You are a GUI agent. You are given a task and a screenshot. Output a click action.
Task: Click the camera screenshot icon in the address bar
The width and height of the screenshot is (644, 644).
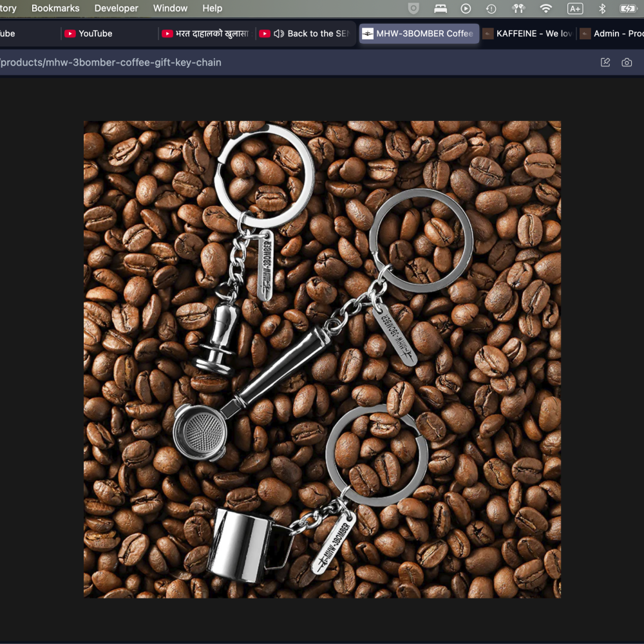pyautogui.click(x=627, y=62)
